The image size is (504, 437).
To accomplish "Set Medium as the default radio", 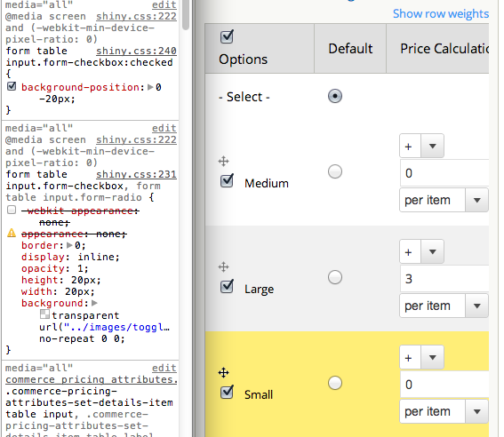I will click(335, 171).
